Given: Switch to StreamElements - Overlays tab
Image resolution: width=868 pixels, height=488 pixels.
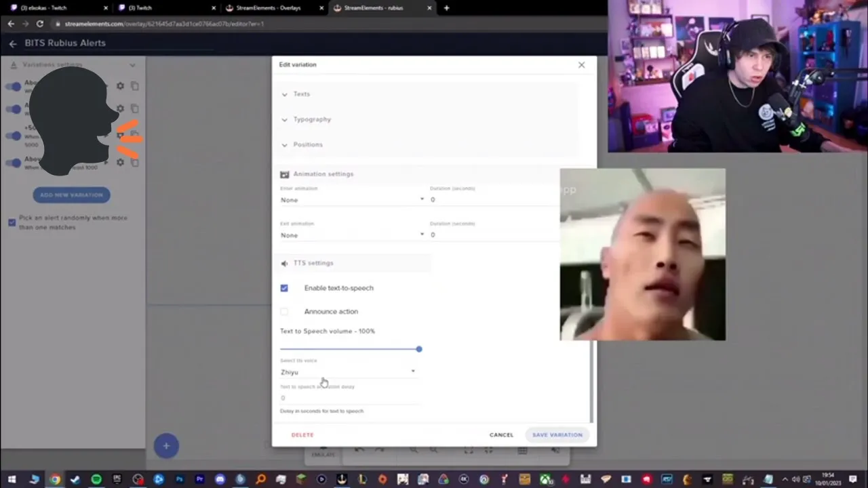Looking at the screenshot, I should (275, 8).
